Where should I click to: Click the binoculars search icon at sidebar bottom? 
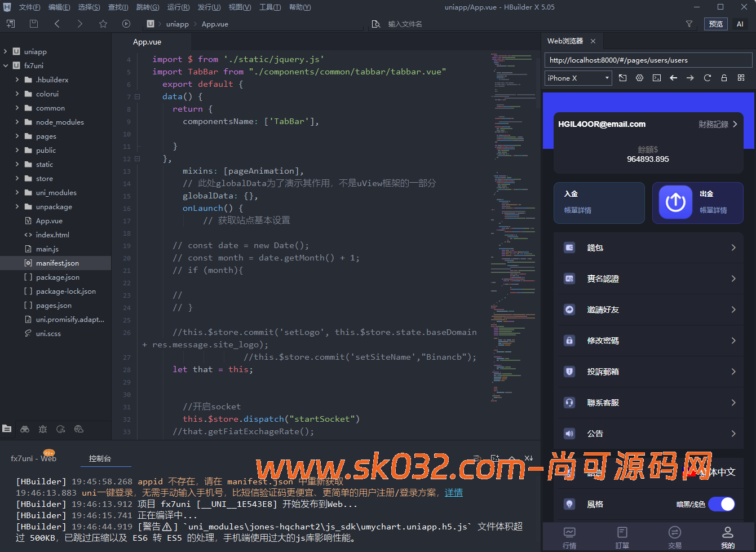25,429
